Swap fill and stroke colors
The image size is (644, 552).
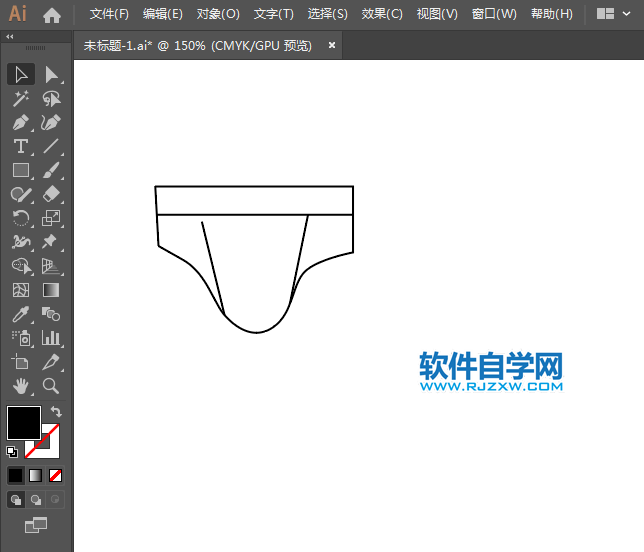(56, 411)
